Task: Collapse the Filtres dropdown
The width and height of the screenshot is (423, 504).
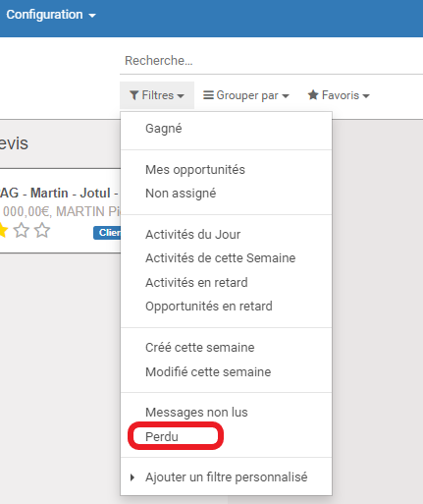Action: [x=157, y=95]
